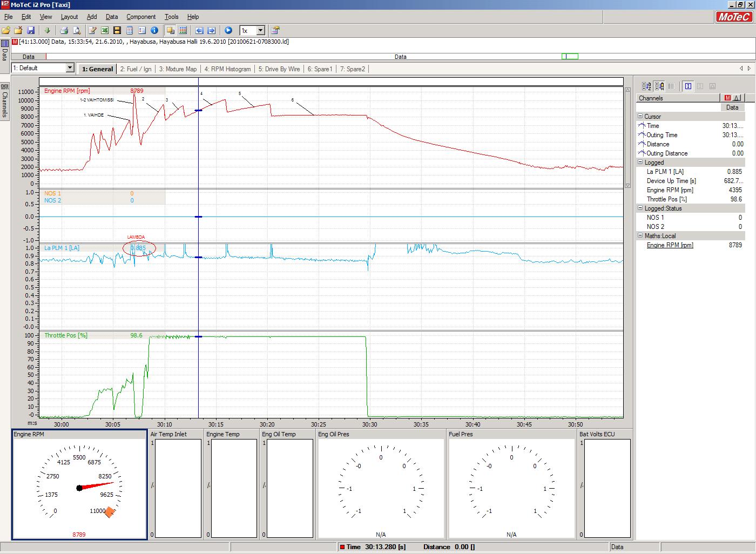Click the edit details notepad icon

click(x=92, y=31)
